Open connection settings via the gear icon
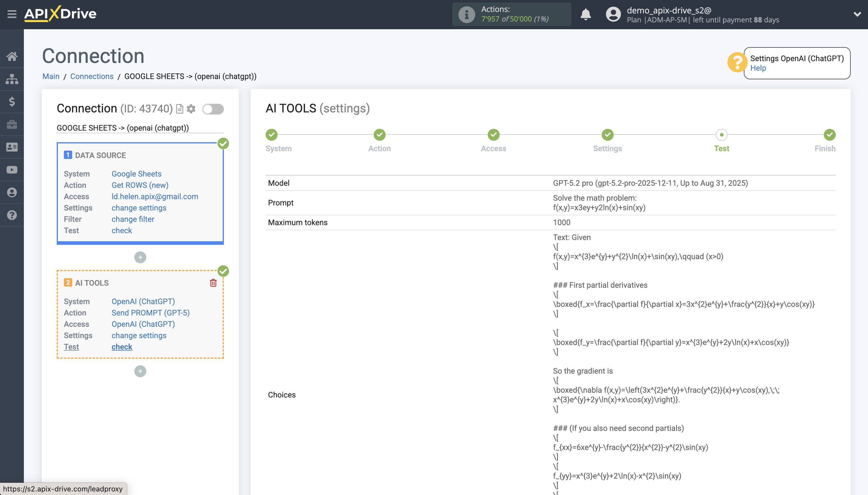 tap(192, 109)
